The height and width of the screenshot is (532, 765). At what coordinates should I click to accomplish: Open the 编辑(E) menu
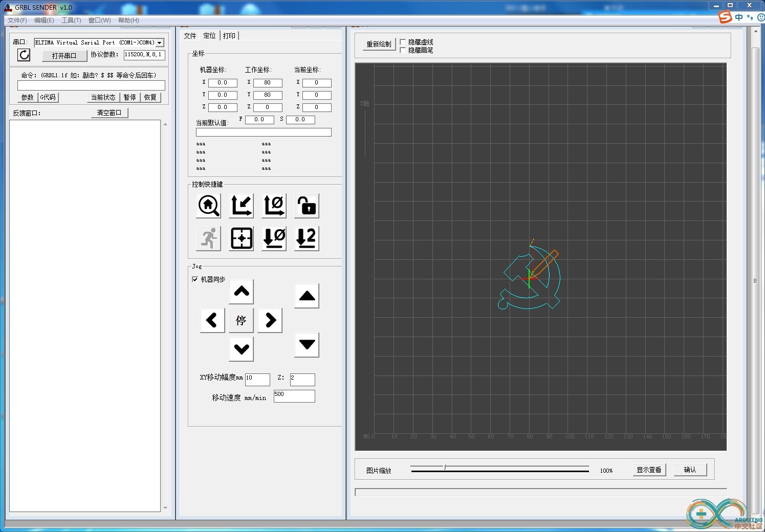pos(44,20)
